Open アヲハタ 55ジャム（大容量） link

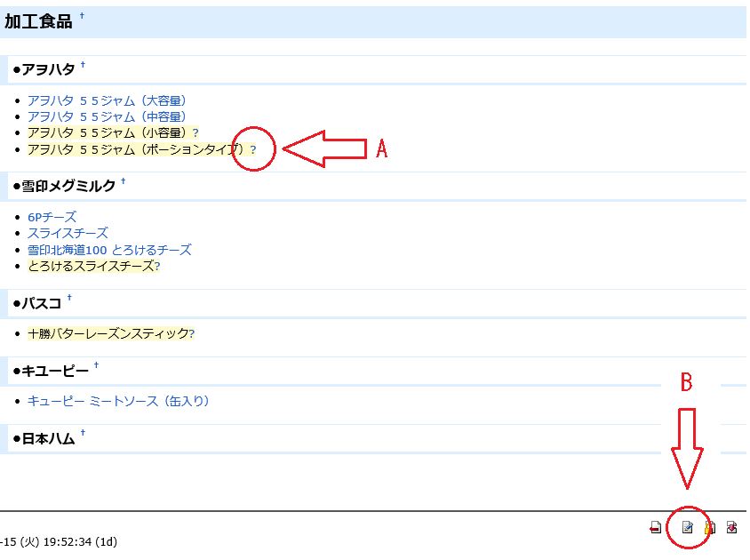coord(107,101)
